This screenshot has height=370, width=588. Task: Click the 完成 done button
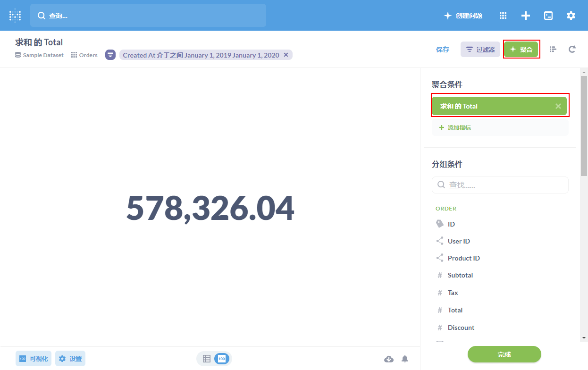[x=504, y=354]
